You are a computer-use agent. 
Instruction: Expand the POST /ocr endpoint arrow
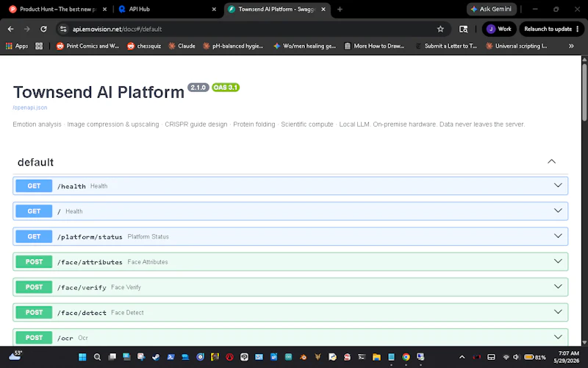click(558, 337)
